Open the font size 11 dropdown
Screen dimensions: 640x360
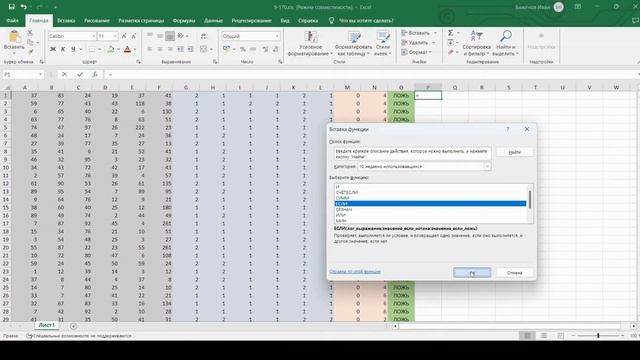click(x=115, y=36)
